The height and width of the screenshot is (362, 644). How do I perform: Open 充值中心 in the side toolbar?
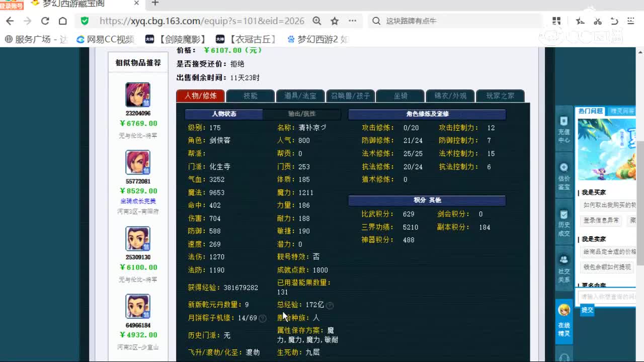(564, 129)
